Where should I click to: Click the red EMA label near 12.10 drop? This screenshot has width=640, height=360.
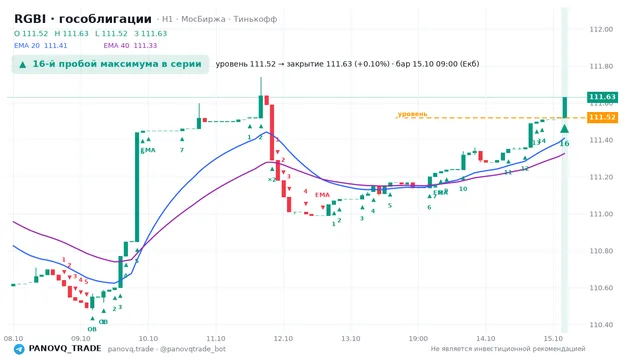(322, 195)
